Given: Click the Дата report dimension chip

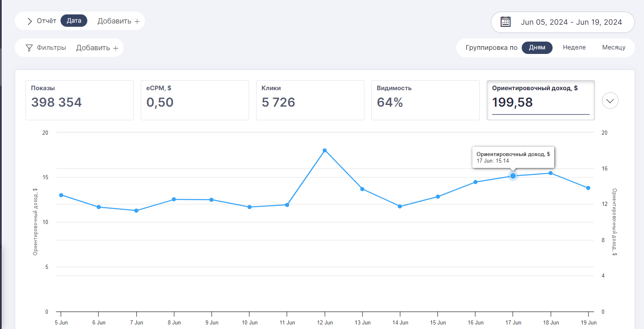Looking at the screenshot, I should pyautogui.click(x=74, y=21).
